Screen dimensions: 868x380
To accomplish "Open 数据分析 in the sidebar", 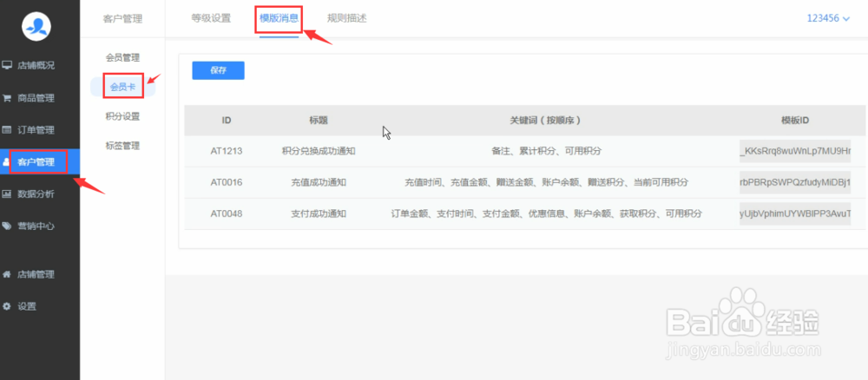I will click(36, 194).
